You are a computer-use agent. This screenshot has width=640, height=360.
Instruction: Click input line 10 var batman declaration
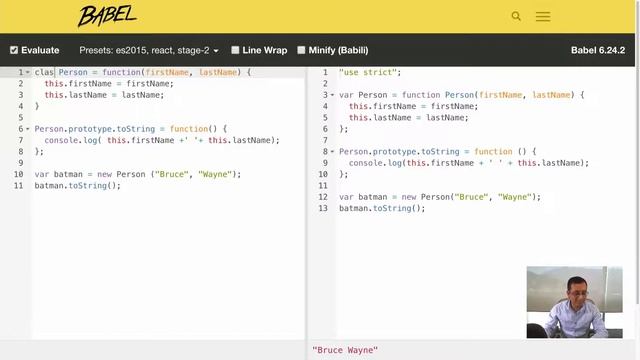click(138, 174)
